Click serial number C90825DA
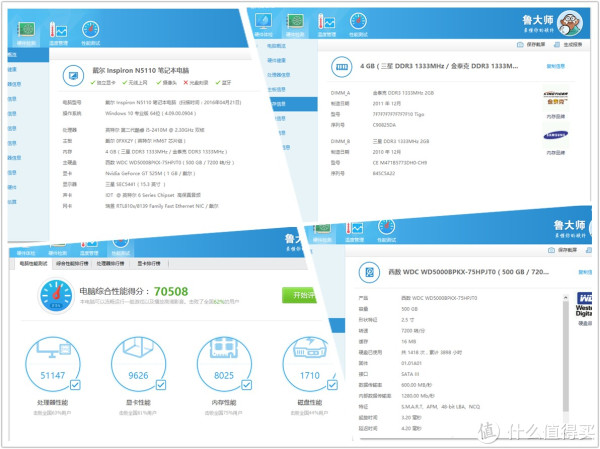The image size is (600, 449). pos(384,125)
